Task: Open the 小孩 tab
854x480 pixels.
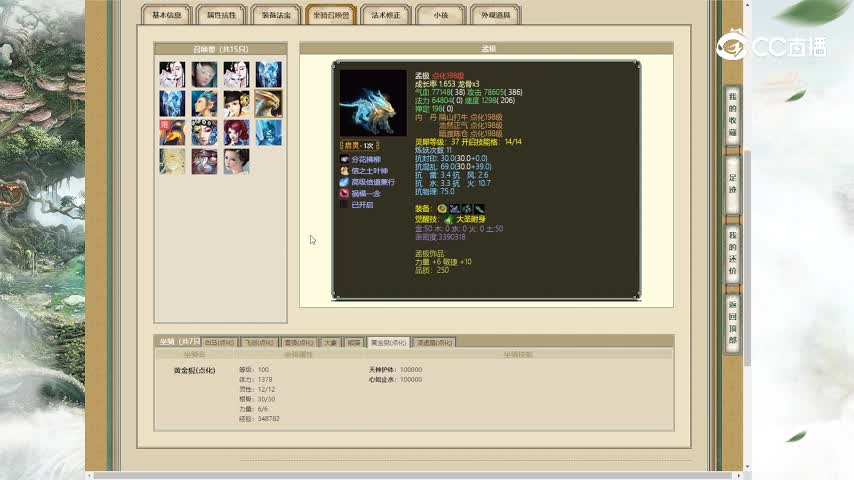Action: (x=441, y=15)
